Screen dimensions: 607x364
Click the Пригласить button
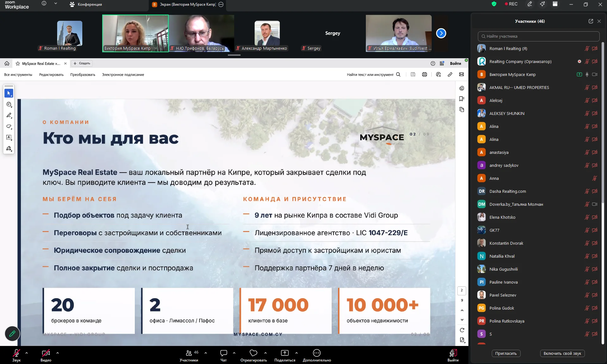coord(506,353)
